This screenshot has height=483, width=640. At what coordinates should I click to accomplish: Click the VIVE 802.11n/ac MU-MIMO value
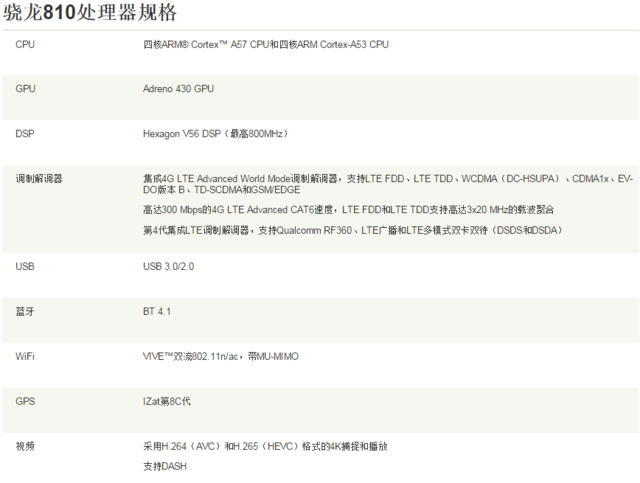click(221, 356)
